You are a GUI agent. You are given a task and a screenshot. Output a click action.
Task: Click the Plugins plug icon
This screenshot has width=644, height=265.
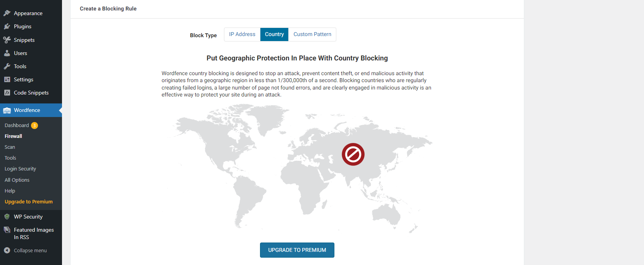[7, 26]
